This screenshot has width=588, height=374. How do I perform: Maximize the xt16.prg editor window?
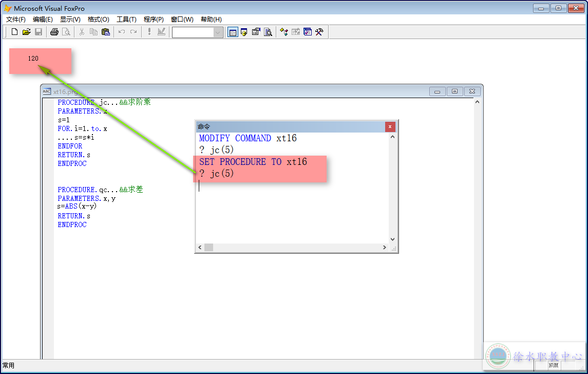pos(454,91)
